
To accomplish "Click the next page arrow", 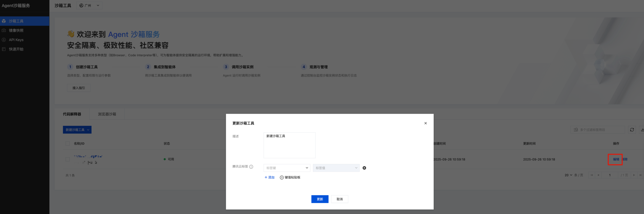I will (634, 175).
